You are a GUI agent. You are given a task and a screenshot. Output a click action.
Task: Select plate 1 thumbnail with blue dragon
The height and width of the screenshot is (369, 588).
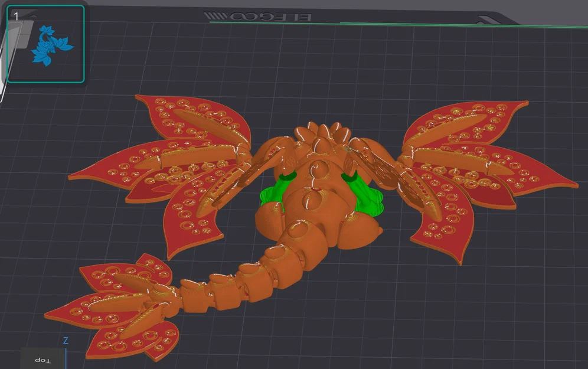pos(45,44)
